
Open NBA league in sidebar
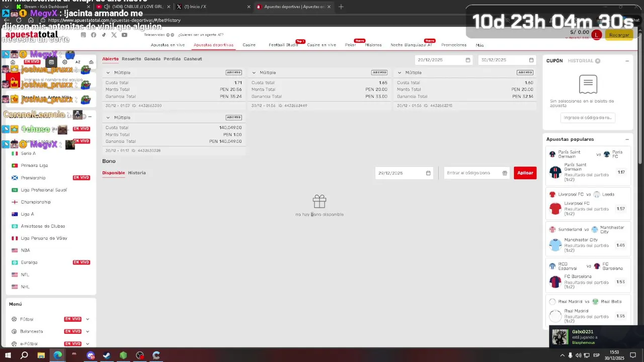[x=25, y=250]
